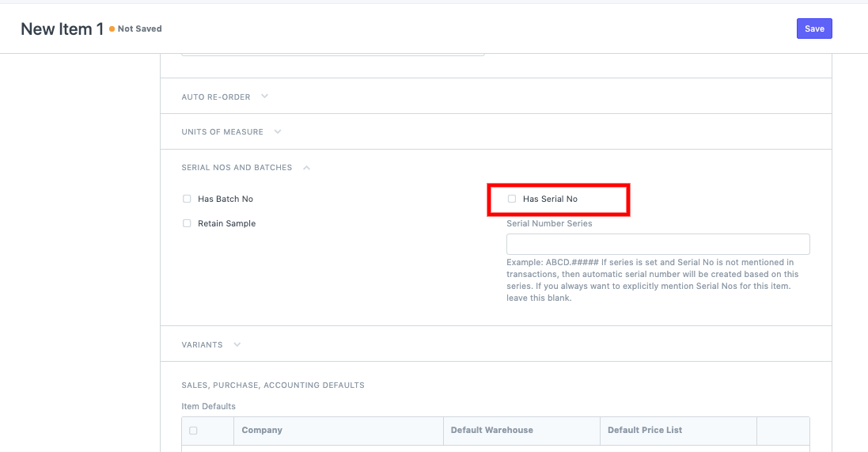Expand the AUTO RE-ORDER section heading
This screenshot has width=868, height=452.
[216, 97]
